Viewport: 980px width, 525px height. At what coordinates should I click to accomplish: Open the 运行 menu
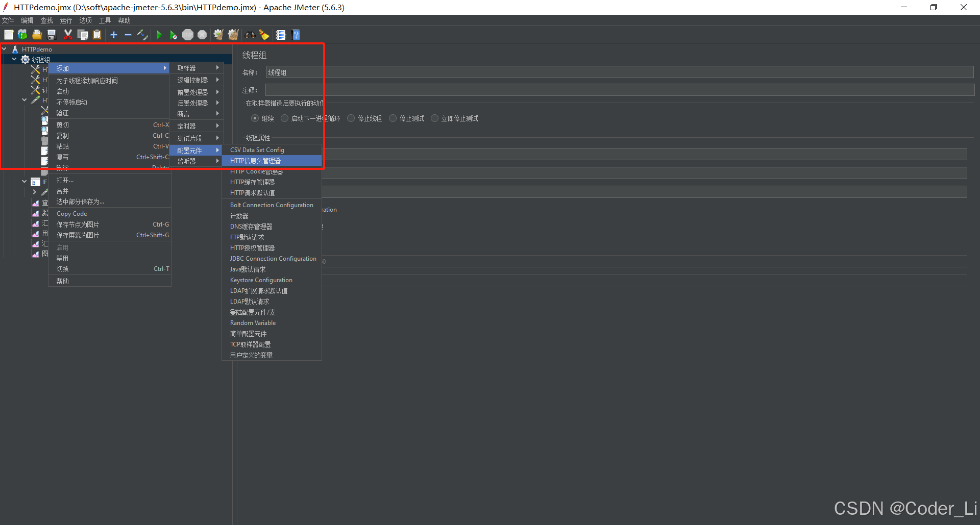(66, 20)
